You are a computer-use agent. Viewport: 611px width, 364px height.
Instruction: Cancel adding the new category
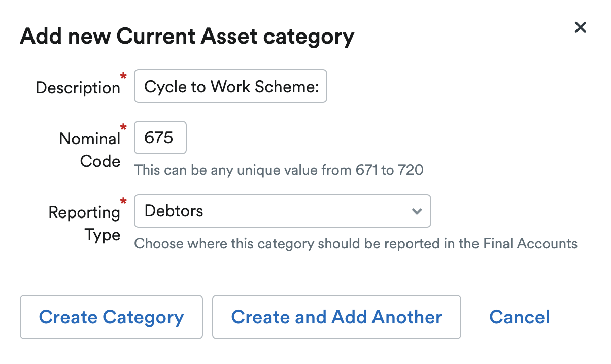click(x=519, y=317)
